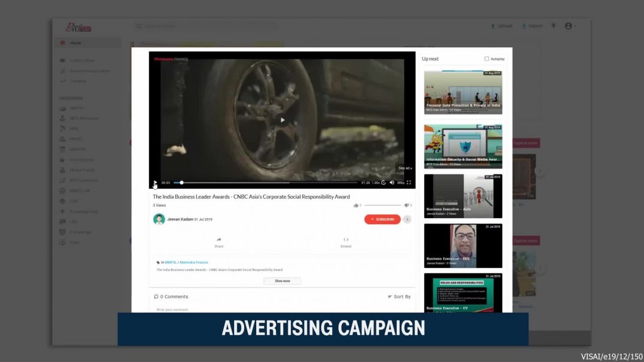Mute the video with the volume icon
The image size is (644, 362).
click(x=392, y=182)
